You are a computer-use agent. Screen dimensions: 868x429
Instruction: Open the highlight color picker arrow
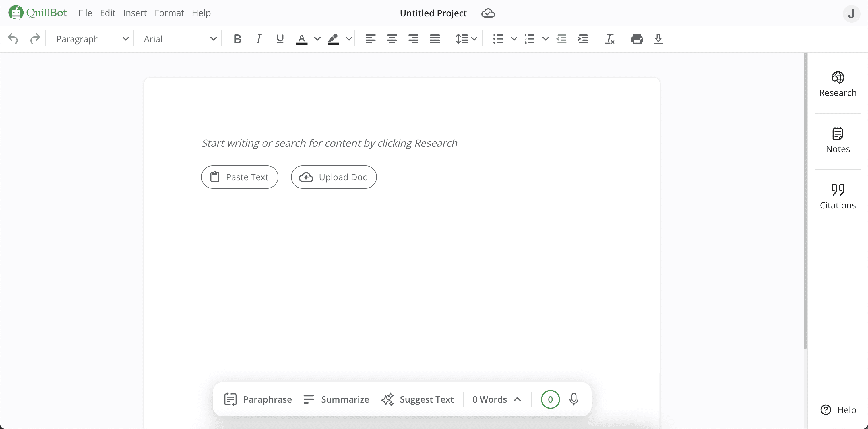[349, 39]
